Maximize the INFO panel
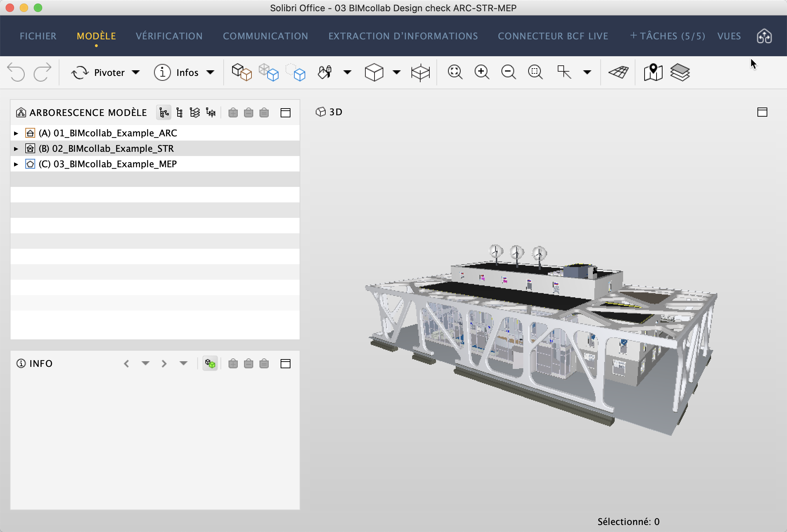787x532 pixels. coord(286,364)
